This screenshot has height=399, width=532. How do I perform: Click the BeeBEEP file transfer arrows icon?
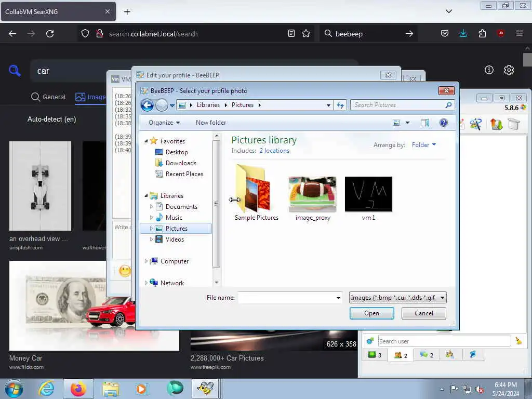pos(496,124)
